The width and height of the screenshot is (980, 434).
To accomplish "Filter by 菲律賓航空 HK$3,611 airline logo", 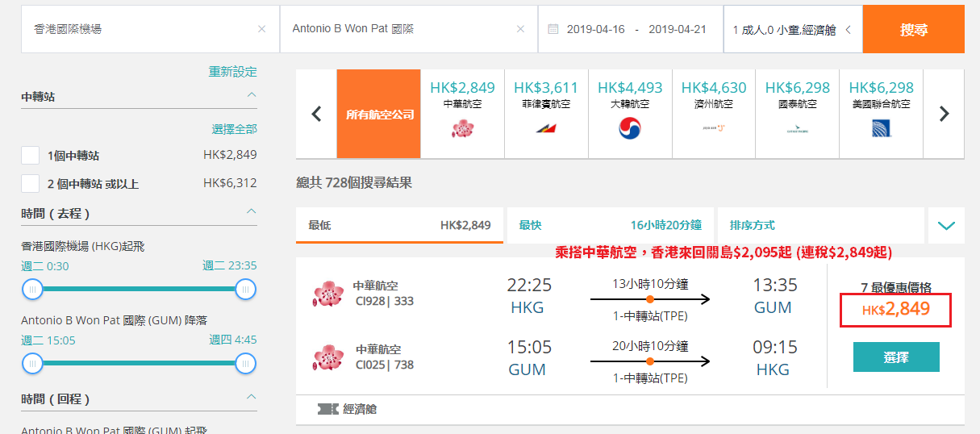I will click(546, 127).
